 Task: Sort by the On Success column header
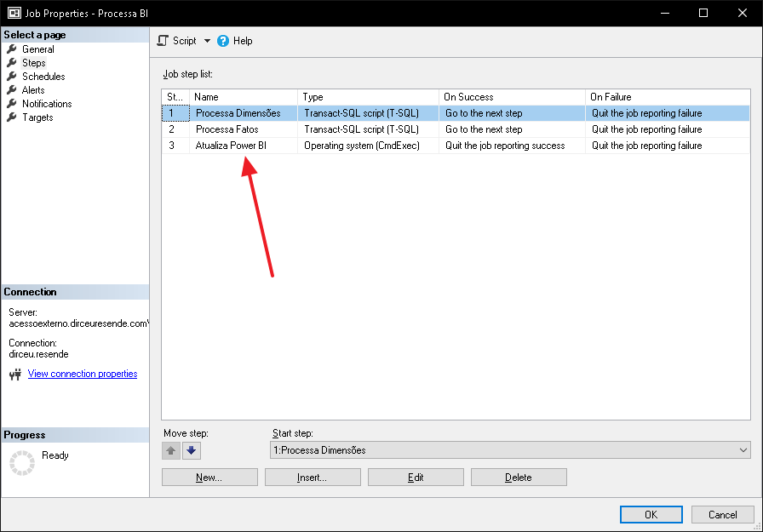click(x=512, y=97)
